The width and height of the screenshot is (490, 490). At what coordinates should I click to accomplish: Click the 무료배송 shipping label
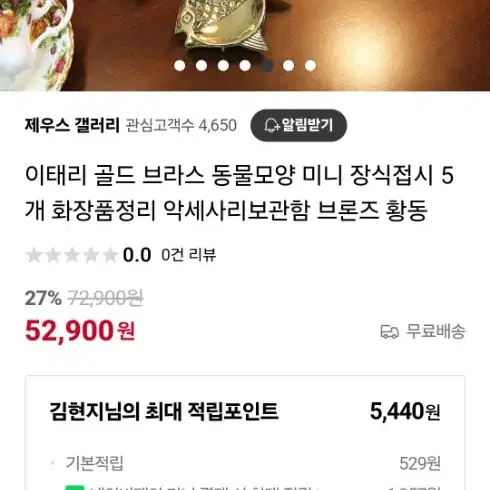[435, 332]
